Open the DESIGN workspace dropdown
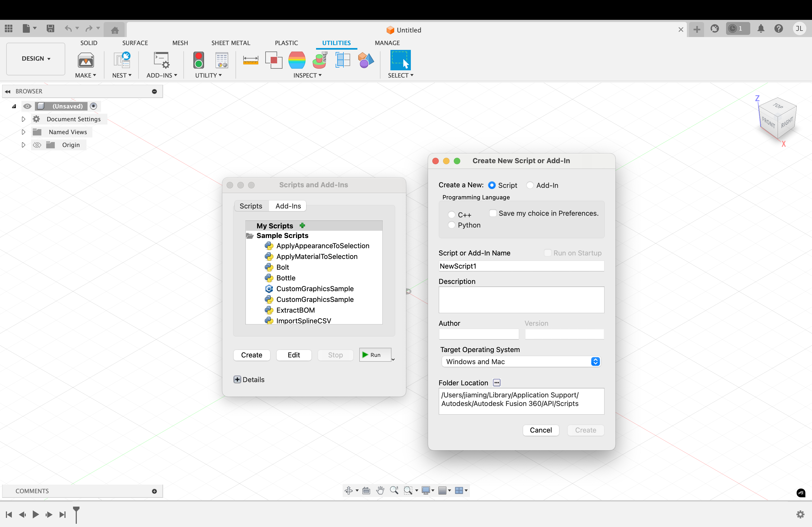This screenshot has width=812, height=527. pos(36,59)
